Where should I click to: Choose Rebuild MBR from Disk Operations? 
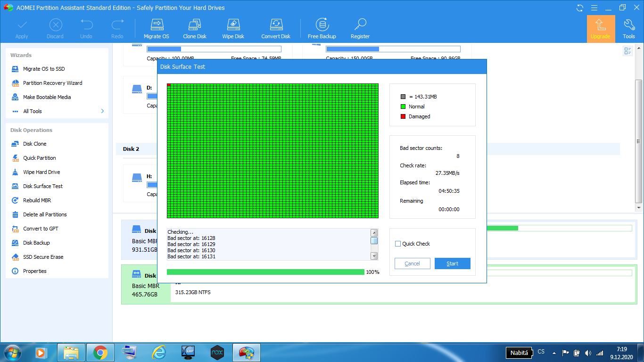point(37,200)
